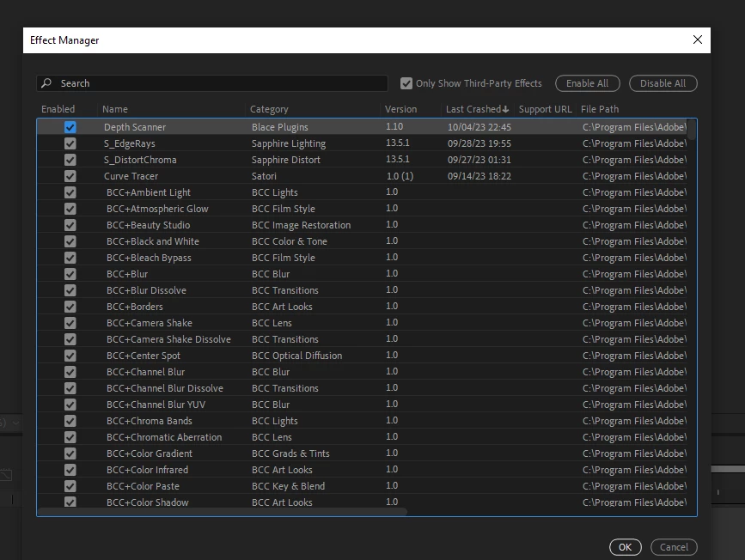
Task: Click the File Path column header
Action: [x=600, y=109]
